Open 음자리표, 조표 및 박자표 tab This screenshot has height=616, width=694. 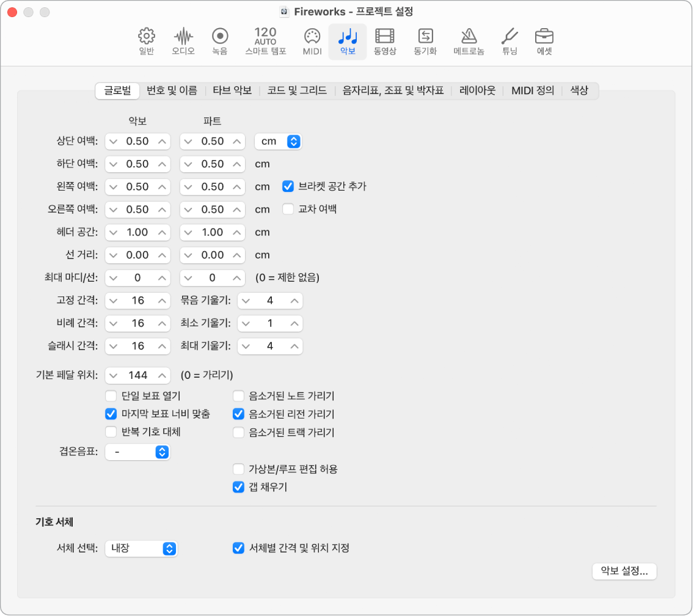(x=393, y=91)
